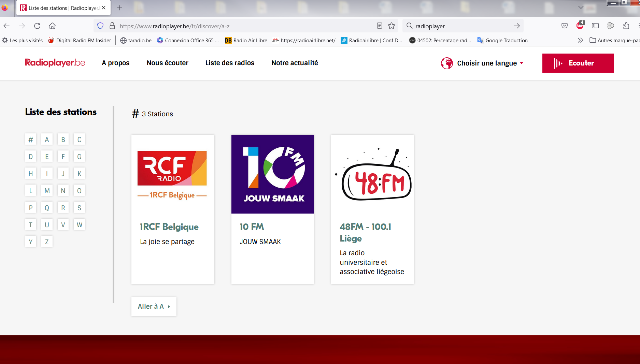
Task: Click the Aller à A button
Action: pyautogui.click(x=154, y=306)
